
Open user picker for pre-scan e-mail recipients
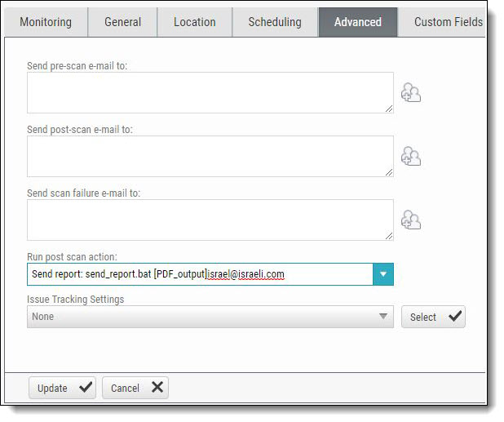411,93
